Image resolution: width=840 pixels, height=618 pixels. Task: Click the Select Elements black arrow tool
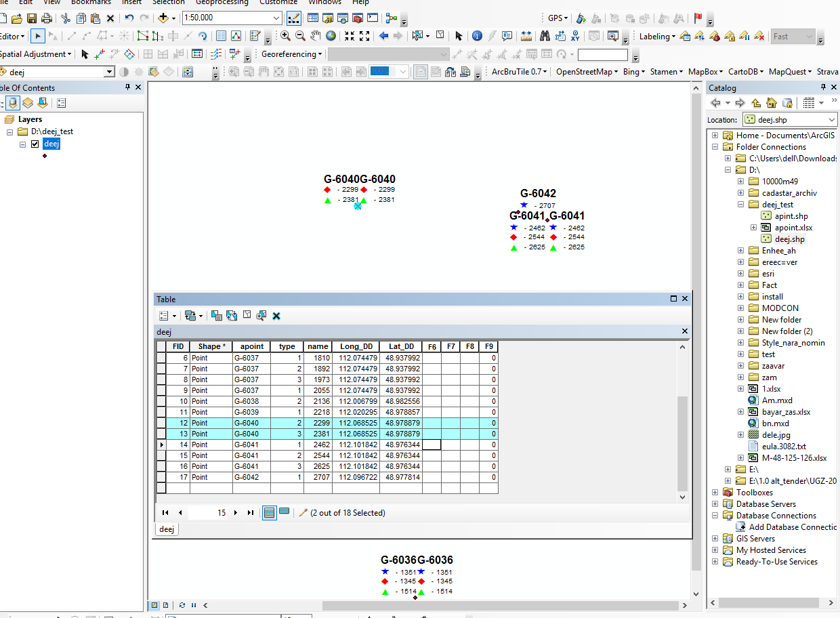(x=459, y=36)
